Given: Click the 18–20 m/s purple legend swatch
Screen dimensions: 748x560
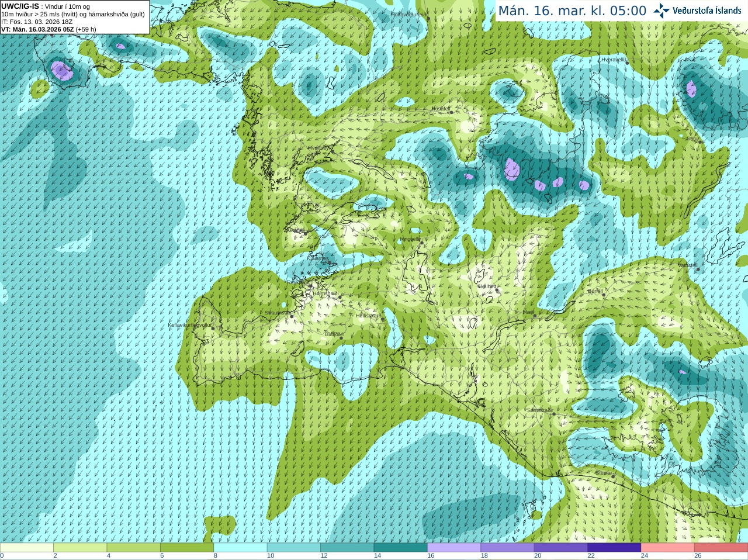Looking at the screenshot, I should click(x=507, y=548).
